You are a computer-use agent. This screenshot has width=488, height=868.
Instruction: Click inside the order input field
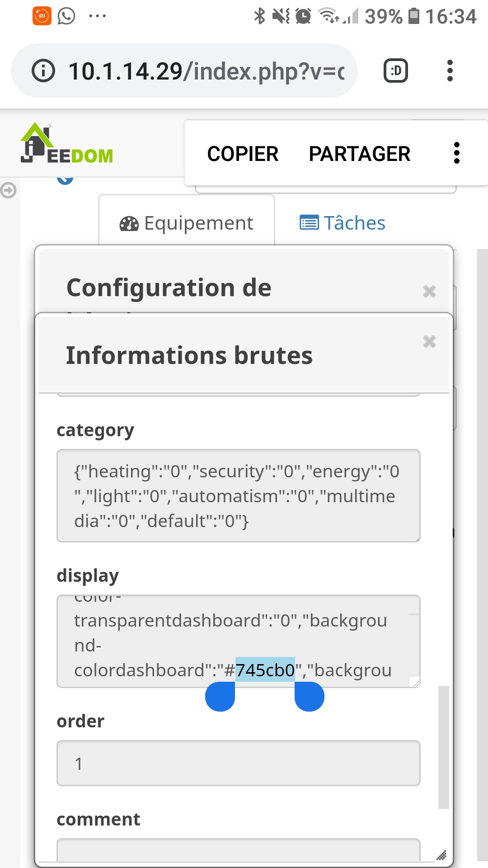click(x=238, y=763)
